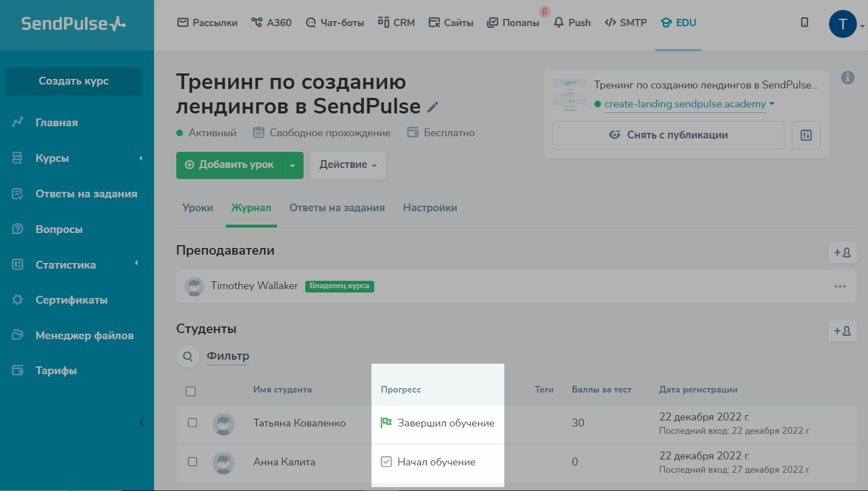Click the Сертификаты badge icon
This screenshot has height=491, width=868.
18,300
